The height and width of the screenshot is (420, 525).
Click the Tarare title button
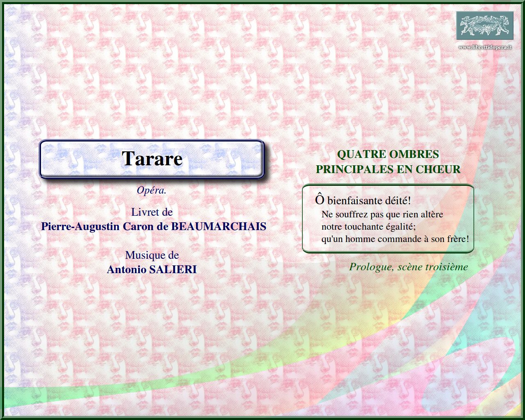(152, 159)
